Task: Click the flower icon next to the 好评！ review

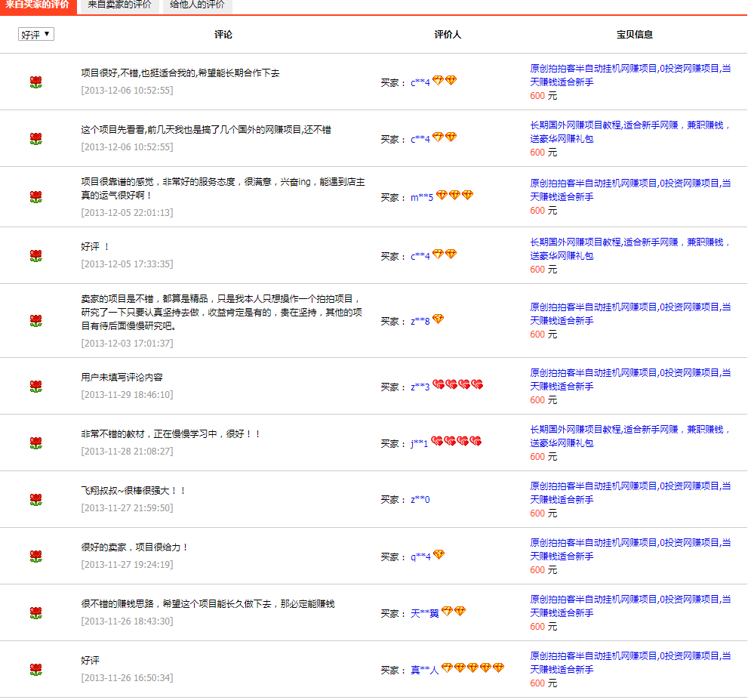Action: click(35, 256)
